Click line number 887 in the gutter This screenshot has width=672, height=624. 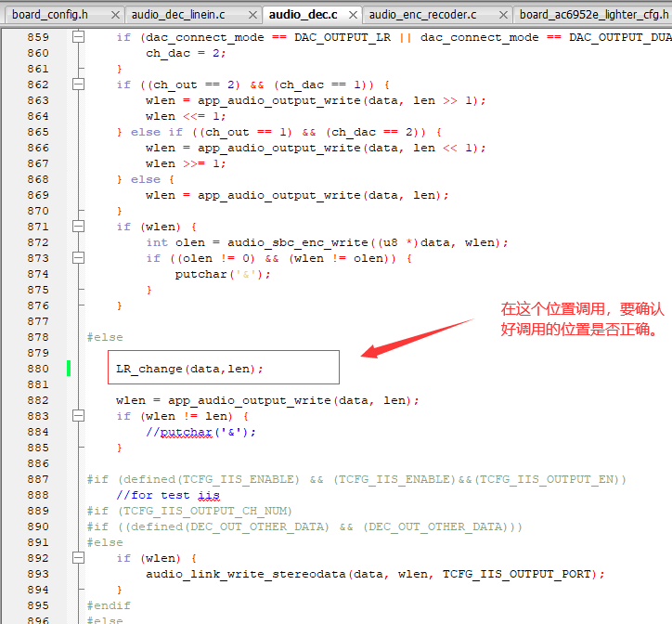pos(38,479)
